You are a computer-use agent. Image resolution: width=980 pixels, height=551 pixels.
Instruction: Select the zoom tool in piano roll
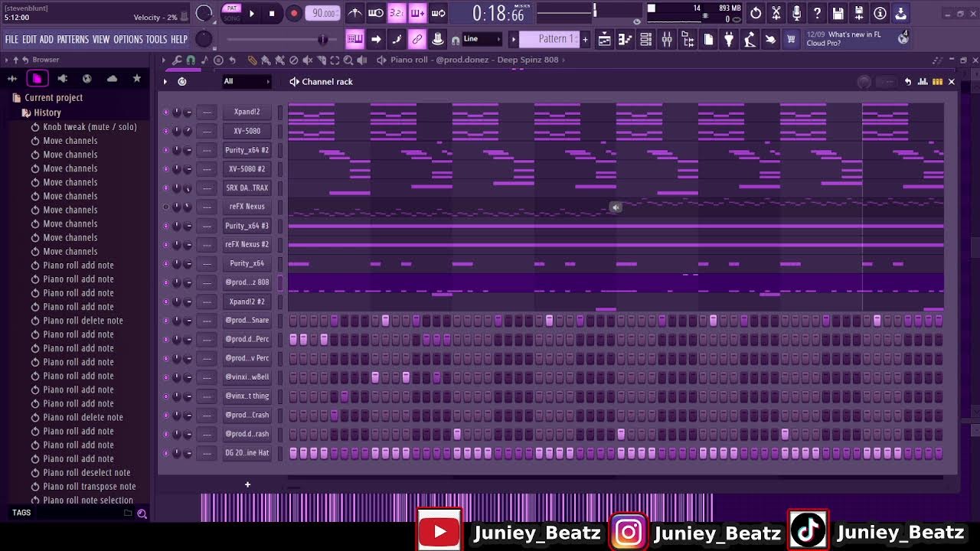348,60
